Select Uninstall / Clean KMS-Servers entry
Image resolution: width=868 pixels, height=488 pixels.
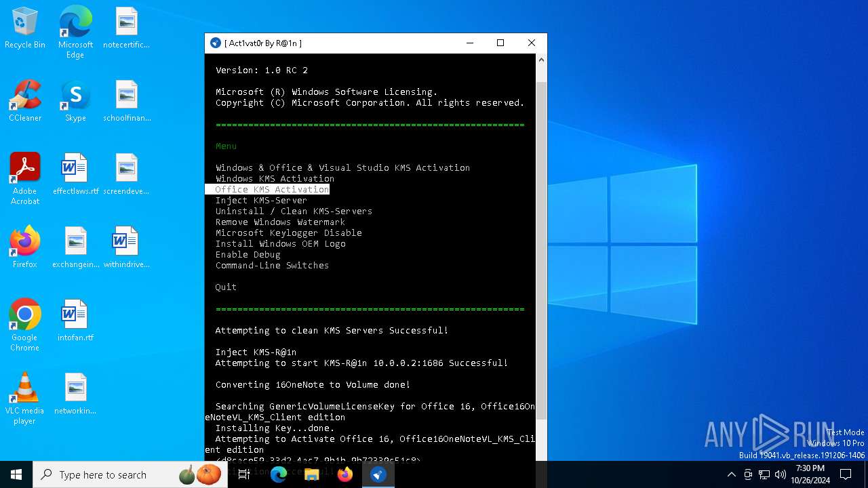[x=294, y=211]
